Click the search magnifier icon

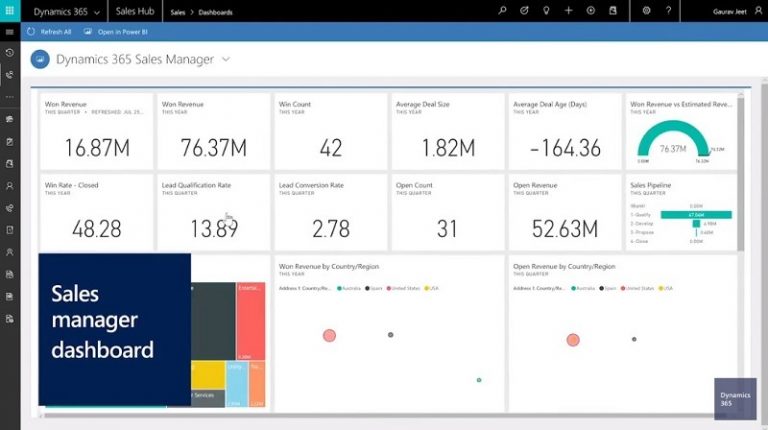click(x=502, y=10)
